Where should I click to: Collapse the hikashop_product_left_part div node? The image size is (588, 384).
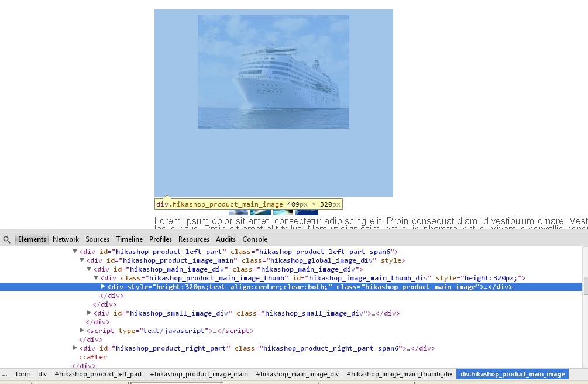click(x=75, y=252)
